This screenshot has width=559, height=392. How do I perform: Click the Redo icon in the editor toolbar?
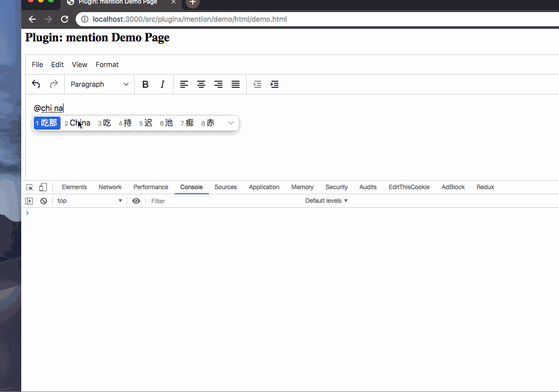(54, 84)
